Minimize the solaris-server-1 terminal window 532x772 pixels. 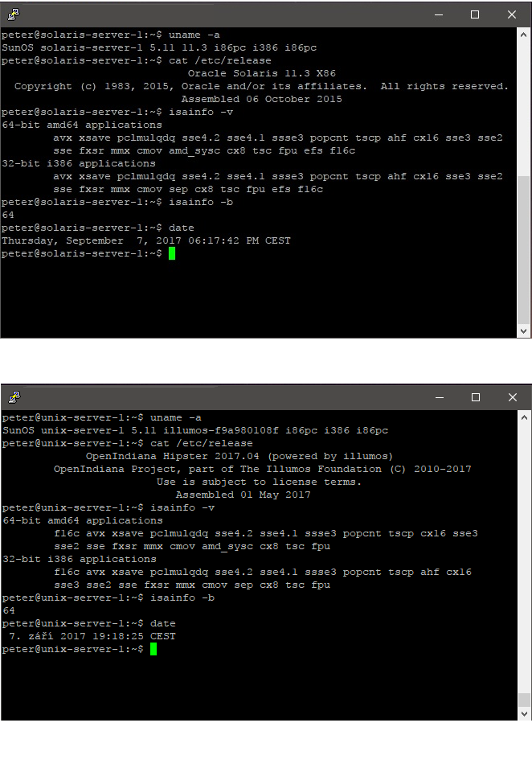pyautogui.click(x=439, y=14)
